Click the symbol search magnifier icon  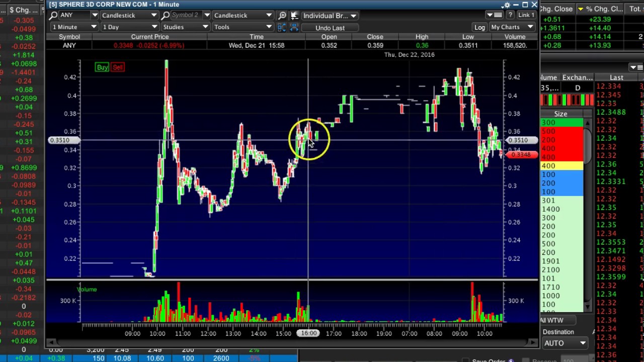click(53, 16)
